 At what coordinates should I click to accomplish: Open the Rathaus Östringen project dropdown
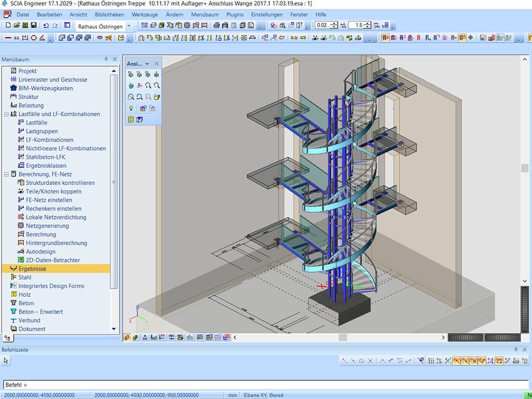pyautogui.click(x=129, y=26)
